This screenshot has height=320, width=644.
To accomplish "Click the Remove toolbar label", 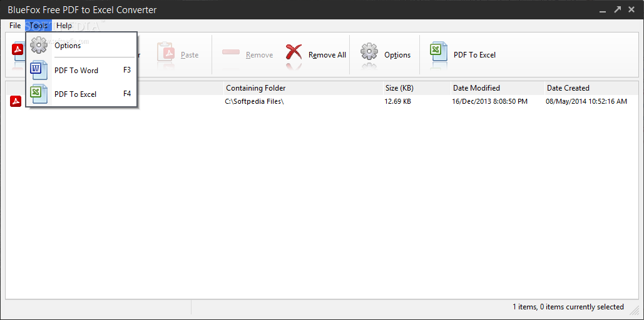I will click(x=260, y=55).
